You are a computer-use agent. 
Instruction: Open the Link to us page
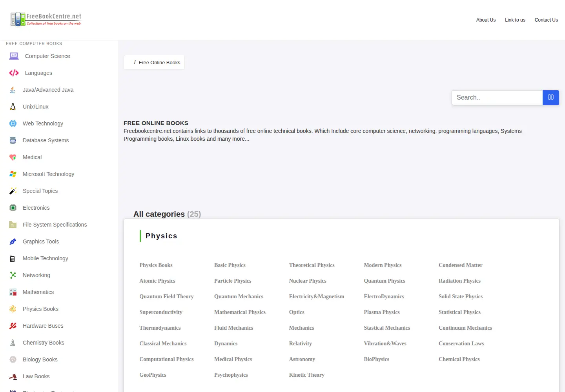[x=515, y=20]
